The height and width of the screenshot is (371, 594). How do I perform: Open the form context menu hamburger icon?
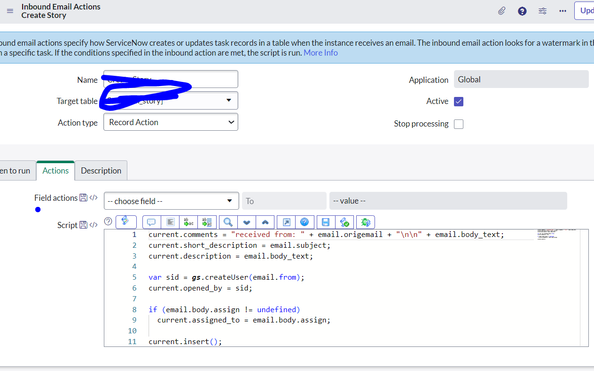[10, 11]
